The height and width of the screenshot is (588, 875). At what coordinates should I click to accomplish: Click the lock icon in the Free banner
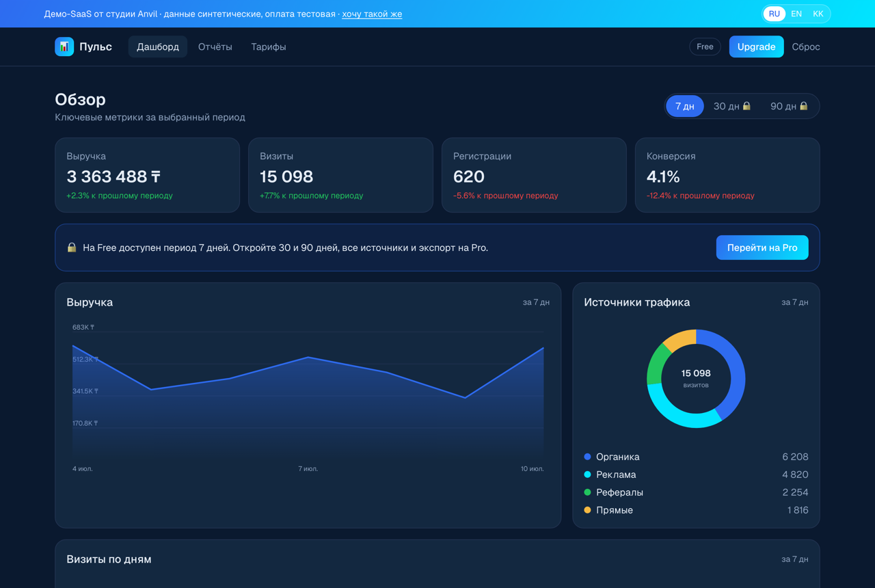(x=72, y=248)
